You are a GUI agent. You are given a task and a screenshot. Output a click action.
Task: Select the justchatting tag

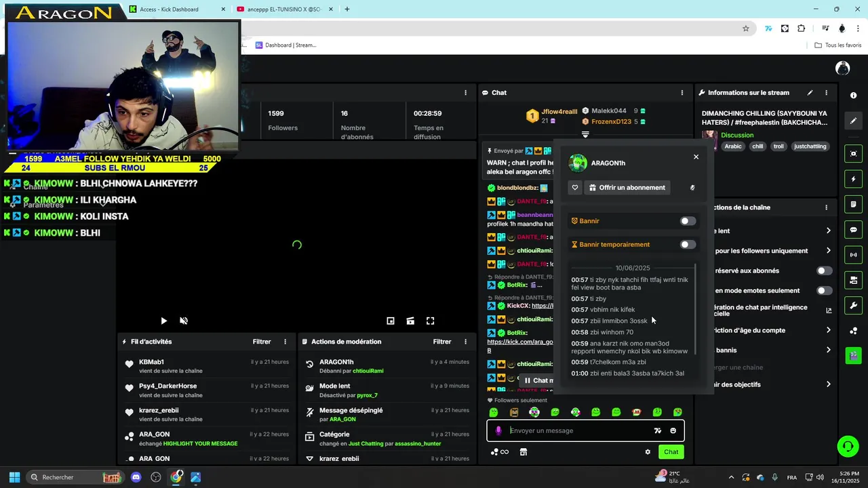click(x=810, y=146)
